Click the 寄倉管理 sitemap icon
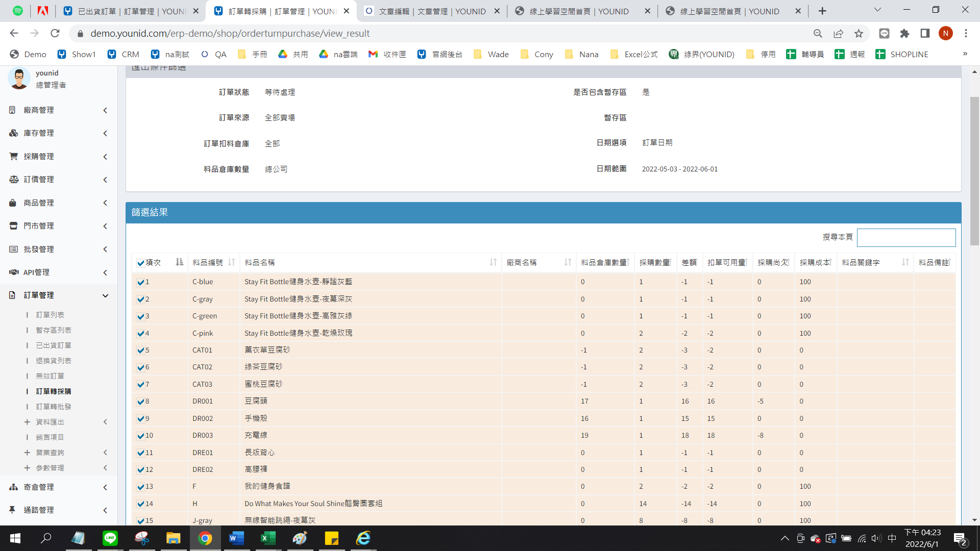 13,487
